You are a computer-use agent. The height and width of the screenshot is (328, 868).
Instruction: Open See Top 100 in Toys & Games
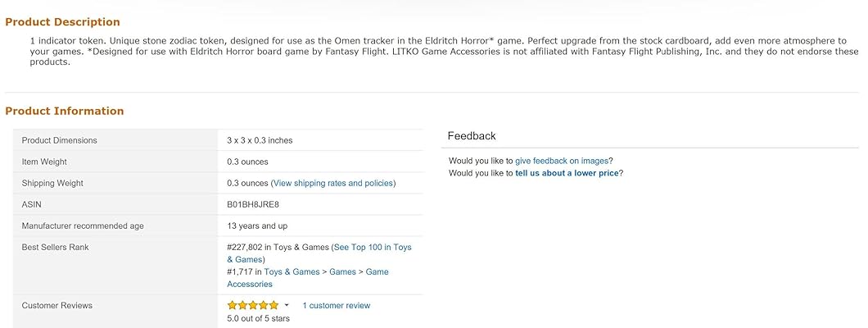coord(373,247)
